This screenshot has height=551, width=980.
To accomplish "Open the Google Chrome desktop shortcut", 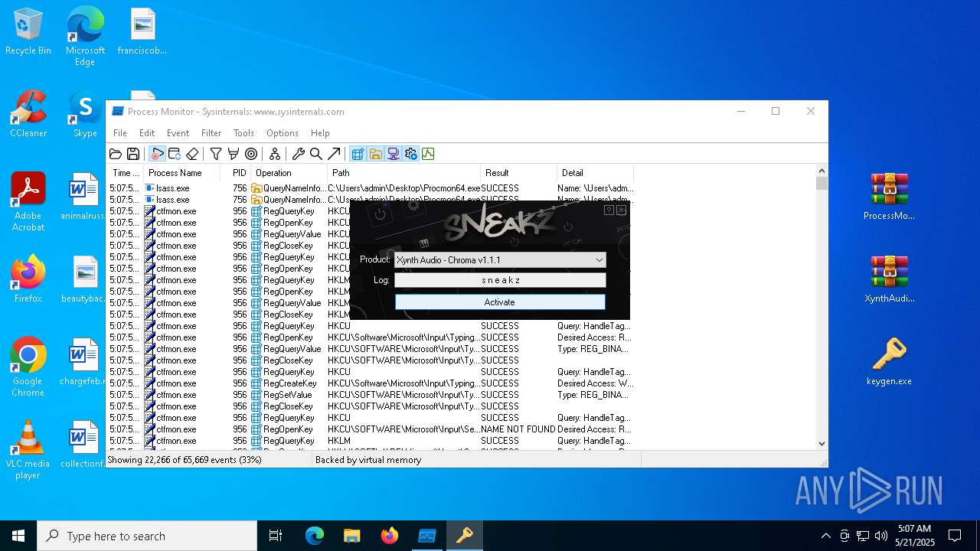I will point(28,367).
